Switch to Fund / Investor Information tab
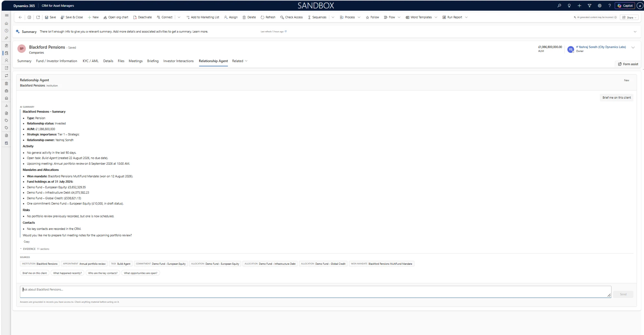 coord(57,61)
